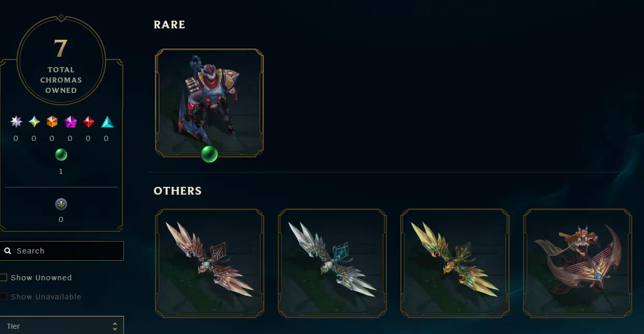Focus the Search input field
Viewport: 644px width, 334px height.
pos(61,251)
